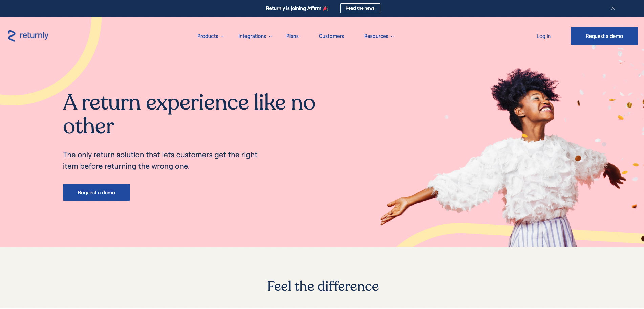Expand the Resources chevron arrow
The image size is (644, 309).
pyautogui.click(x=392, y=37)
